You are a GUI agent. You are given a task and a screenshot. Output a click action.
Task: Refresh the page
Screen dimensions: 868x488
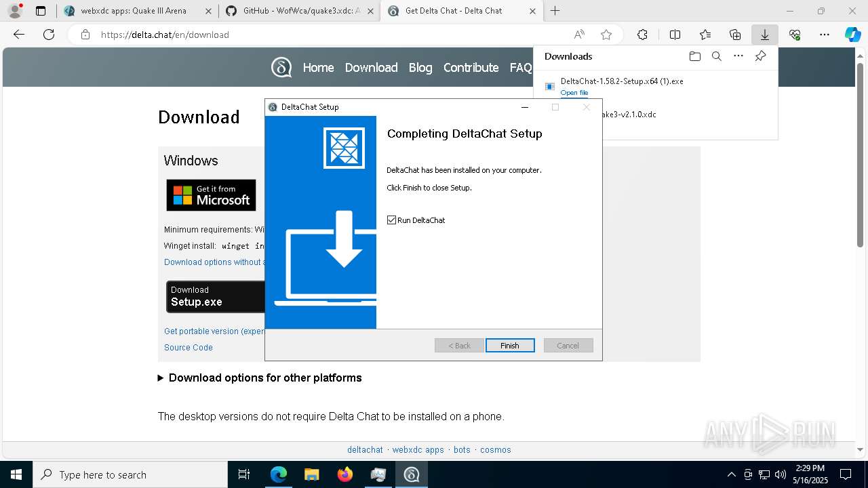point(49,35)
